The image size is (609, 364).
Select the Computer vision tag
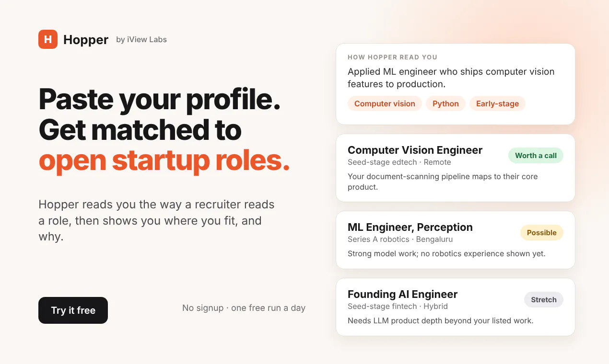[385, 103]
